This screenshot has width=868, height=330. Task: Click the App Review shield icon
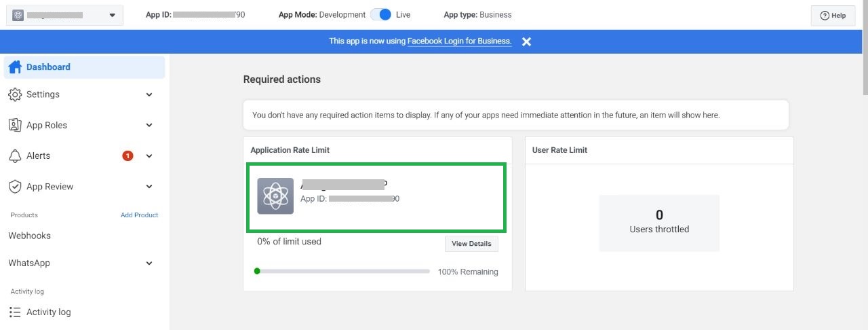[15, 187]
